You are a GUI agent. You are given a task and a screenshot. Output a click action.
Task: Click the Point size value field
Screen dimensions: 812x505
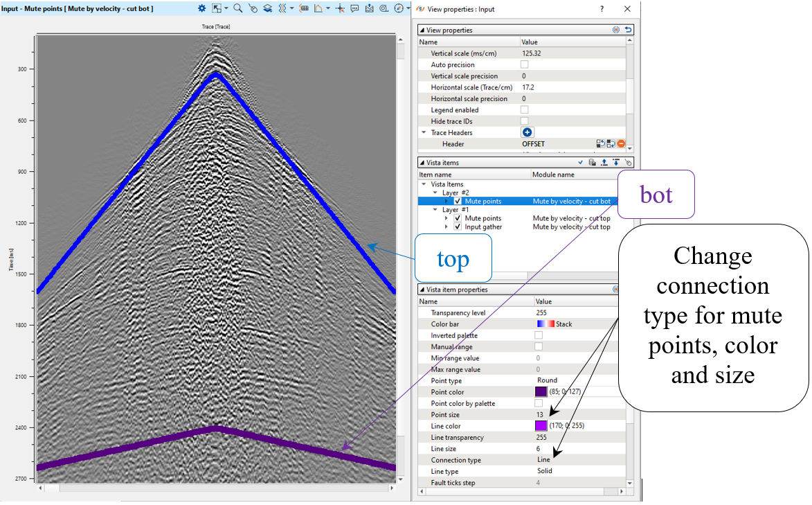pos(540,414)
